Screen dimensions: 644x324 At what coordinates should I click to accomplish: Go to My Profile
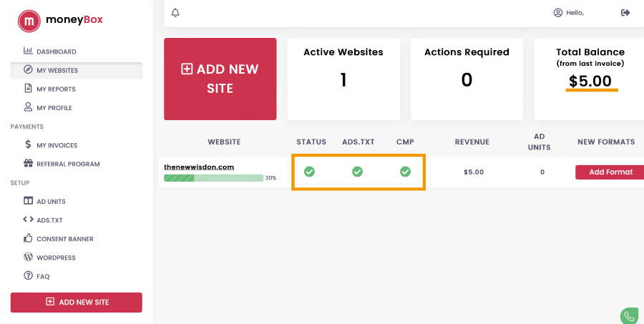click(77, 107)
